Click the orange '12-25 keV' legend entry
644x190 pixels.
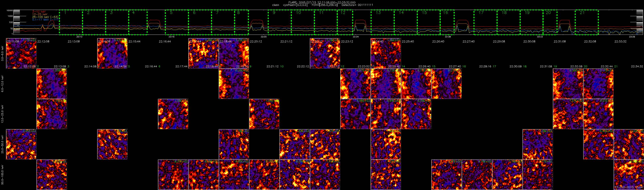40,14
